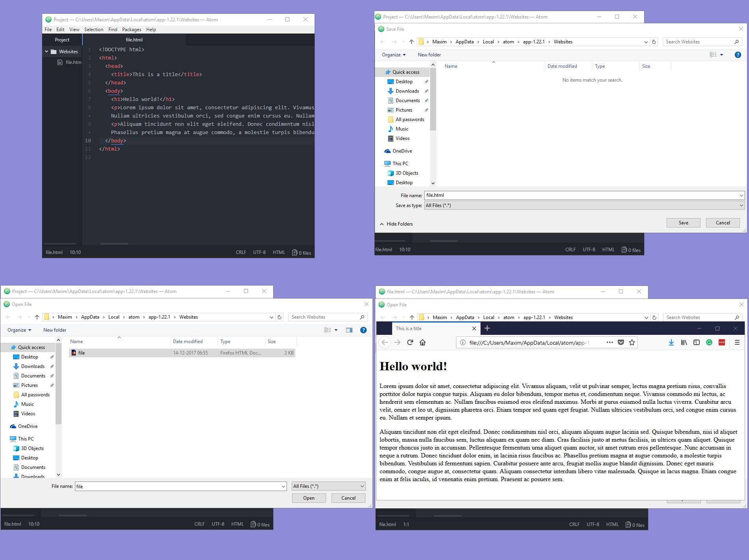Open Firefox page actions three-dot menu
Screen dimensions: 749x560
point(610,342)
